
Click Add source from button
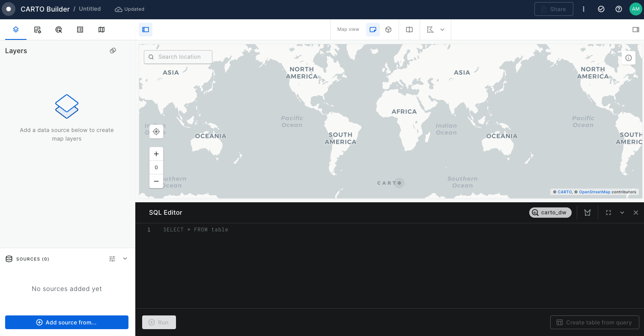pos(67,322)
